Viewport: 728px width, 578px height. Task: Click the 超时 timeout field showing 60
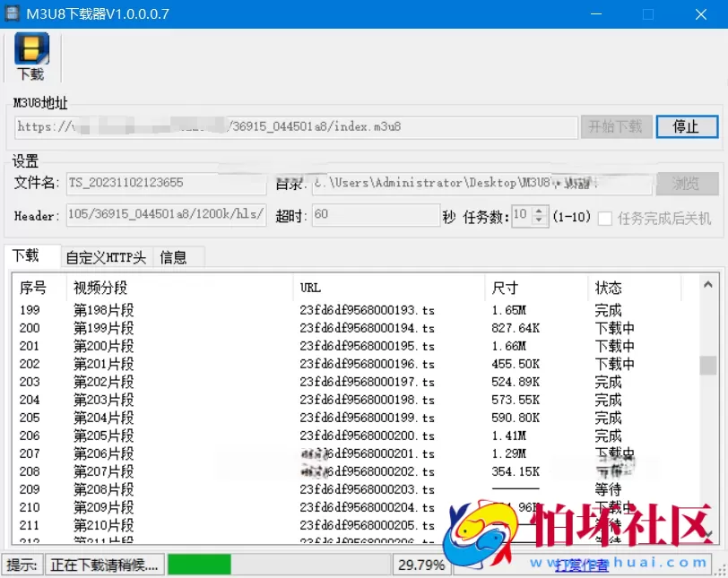[377, 215]
